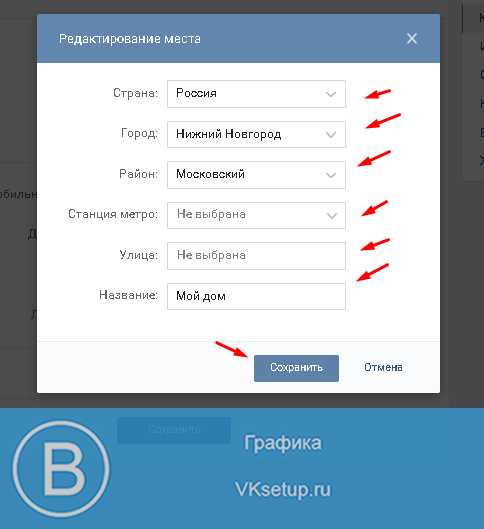The width and height of the screenshot is (484, 529).
Task: Click the chevron arrow in Станция метро field
Action: 332,216
